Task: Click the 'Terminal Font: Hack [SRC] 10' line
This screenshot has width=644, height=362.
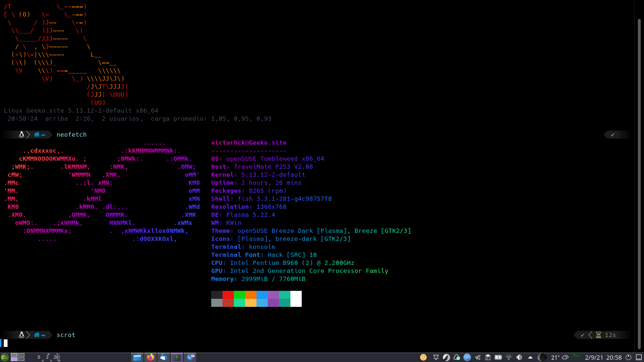Action: tap(264, 255)
